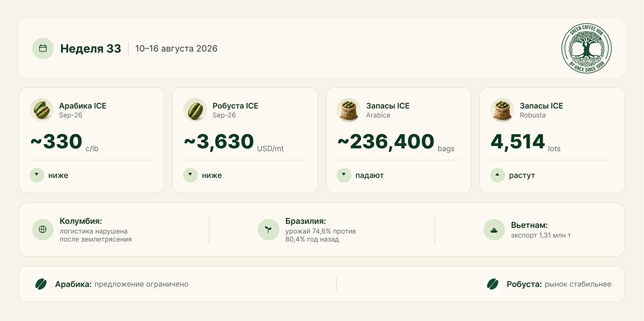Click the sprout icon next to Бразилия

[269, 229]
